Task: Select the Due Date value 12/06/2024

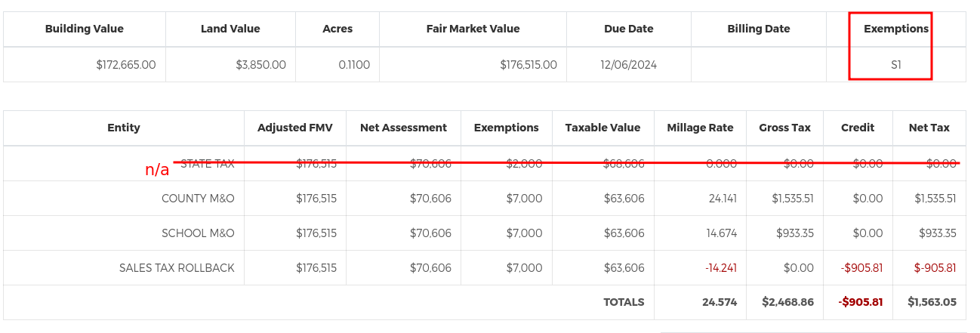Action: [629, 65]
